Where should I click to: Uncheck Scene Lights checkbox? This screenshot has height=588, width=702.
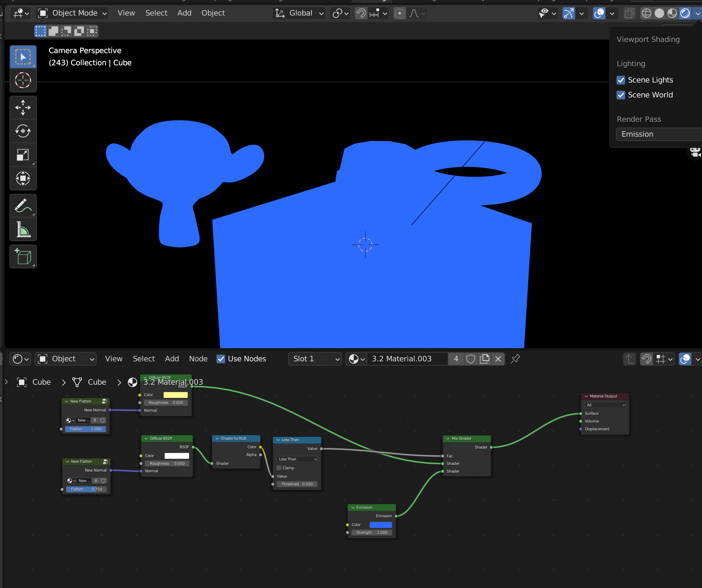[x=621, y=80]
